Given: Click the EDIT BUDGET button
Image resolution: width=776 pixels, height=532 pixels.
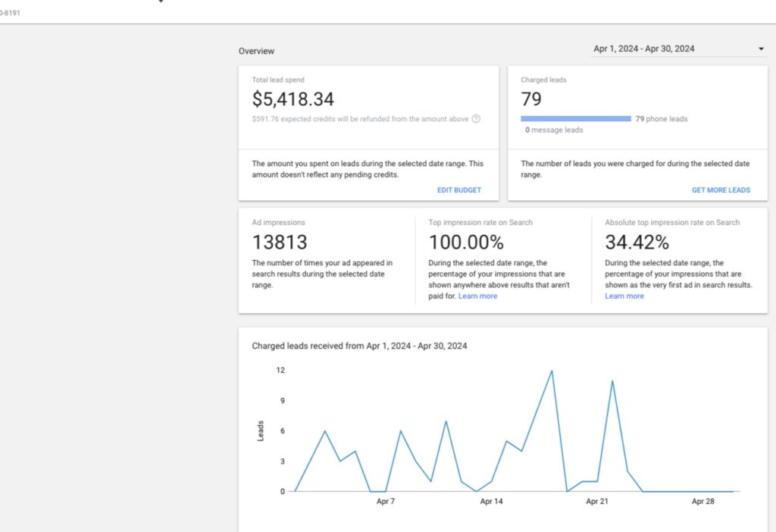Looking at the screenshot, I should coord(458,190).
